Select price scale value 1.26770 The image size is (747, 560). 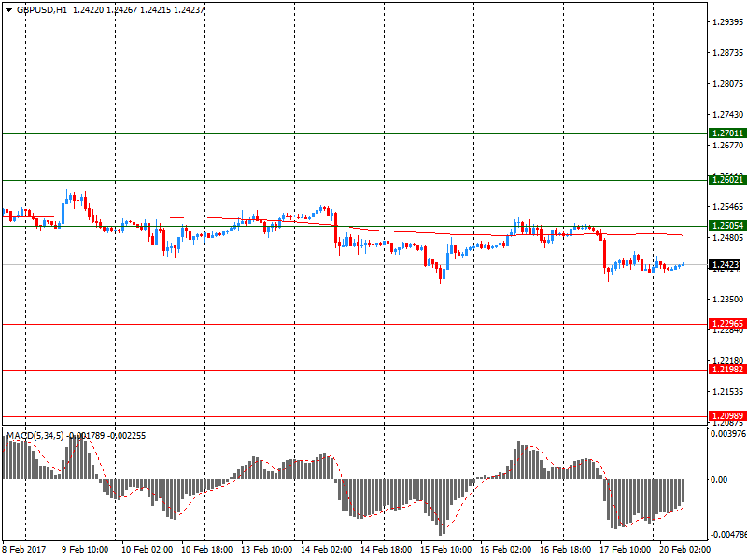pyautogui.click(x=728, y=146)
